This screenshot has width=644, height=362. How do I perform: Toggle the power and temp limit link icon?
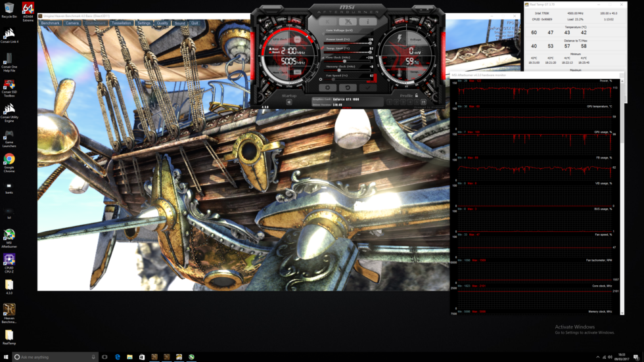coord(323,48)
